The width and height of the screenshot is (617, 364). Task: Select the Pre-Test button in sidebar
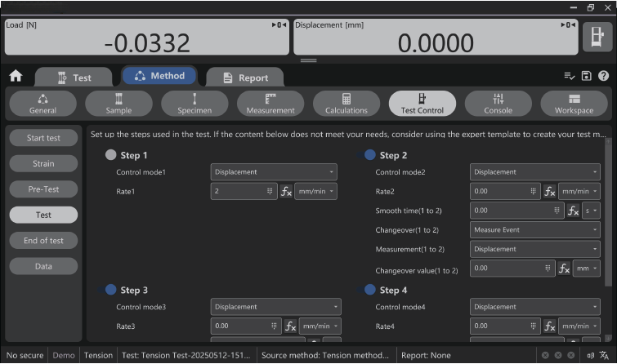click(x=43, y=189)
